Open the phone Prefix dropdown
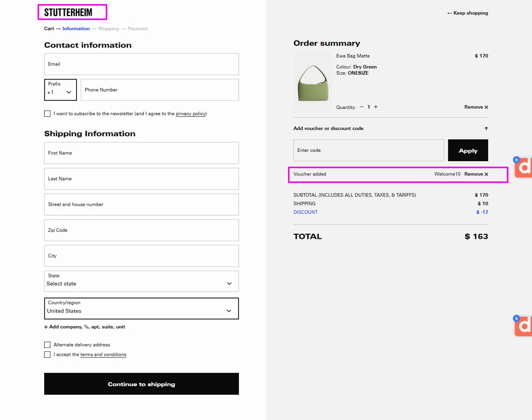The image size is (532, 420). [x=60, y=90]
